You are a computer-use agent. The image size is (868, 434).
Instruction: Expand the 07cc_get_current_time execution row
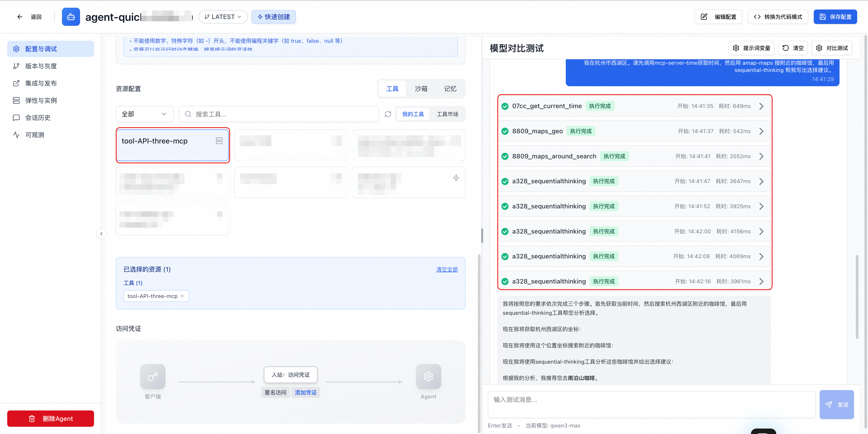point(761,106)
